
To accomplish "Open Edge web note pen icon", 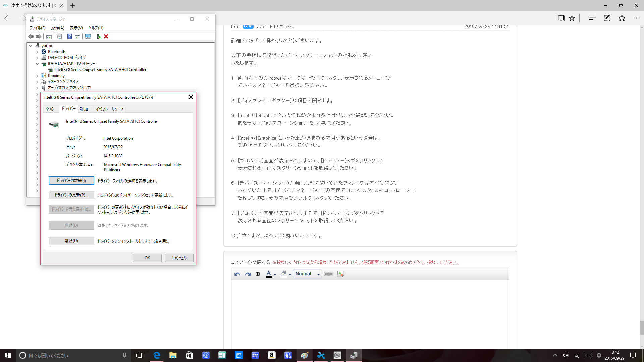I will [x=607, y=18].
